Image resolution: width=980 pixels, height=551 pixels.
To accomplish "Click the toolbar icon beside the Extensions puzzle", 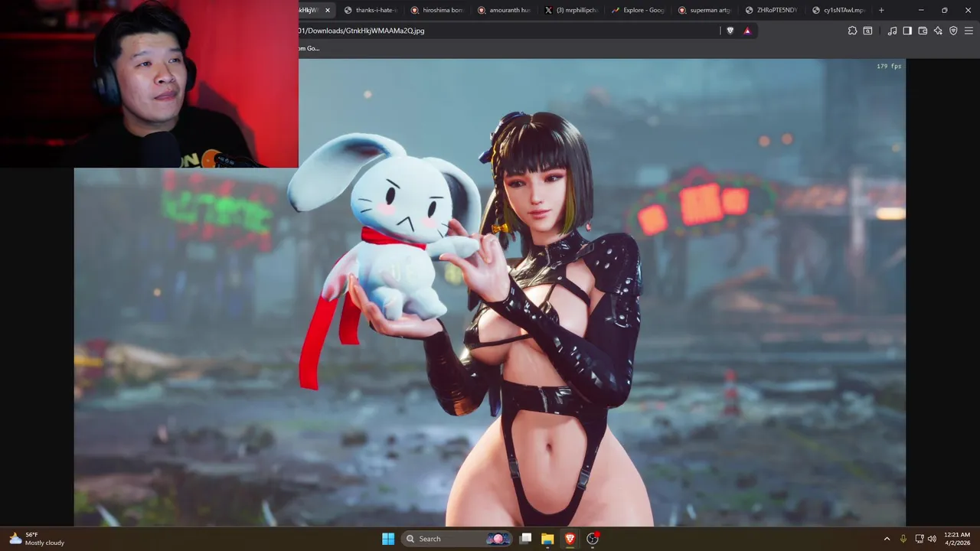I will pos(867,31).
